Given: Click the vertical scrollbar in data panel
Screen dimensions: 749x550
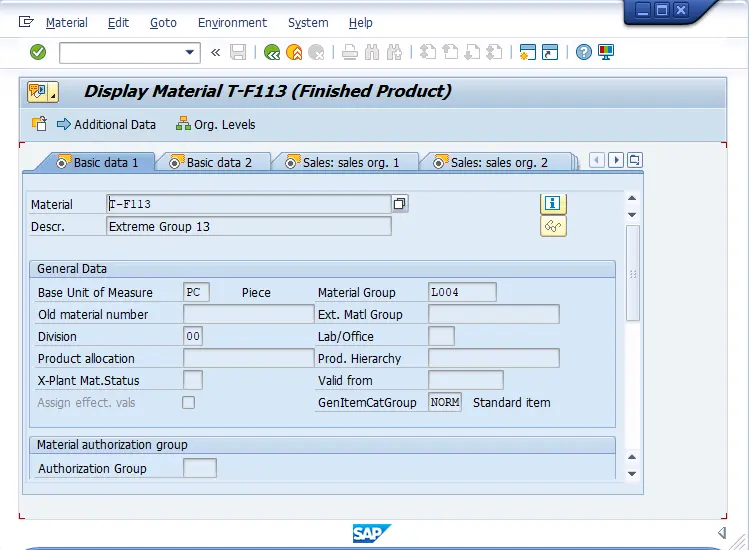Looking at the screenshot, I should (632, 273).
